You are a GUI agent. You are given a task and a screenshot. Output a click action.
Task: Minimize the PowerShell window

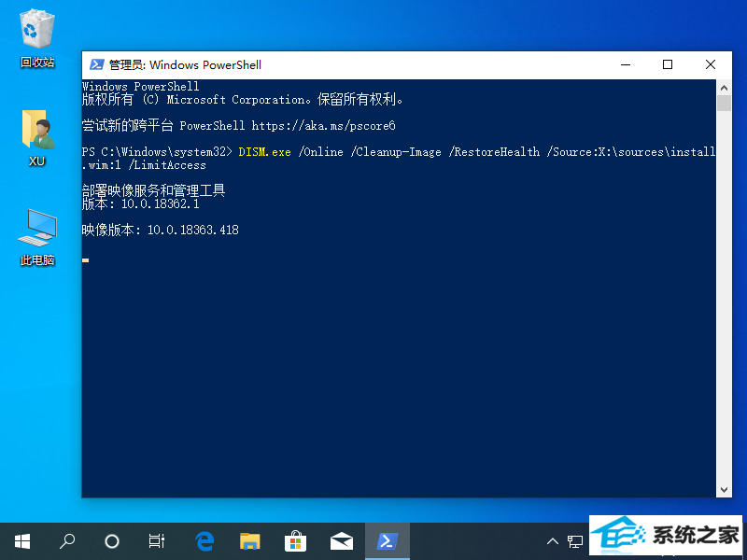tap(626, 64)
